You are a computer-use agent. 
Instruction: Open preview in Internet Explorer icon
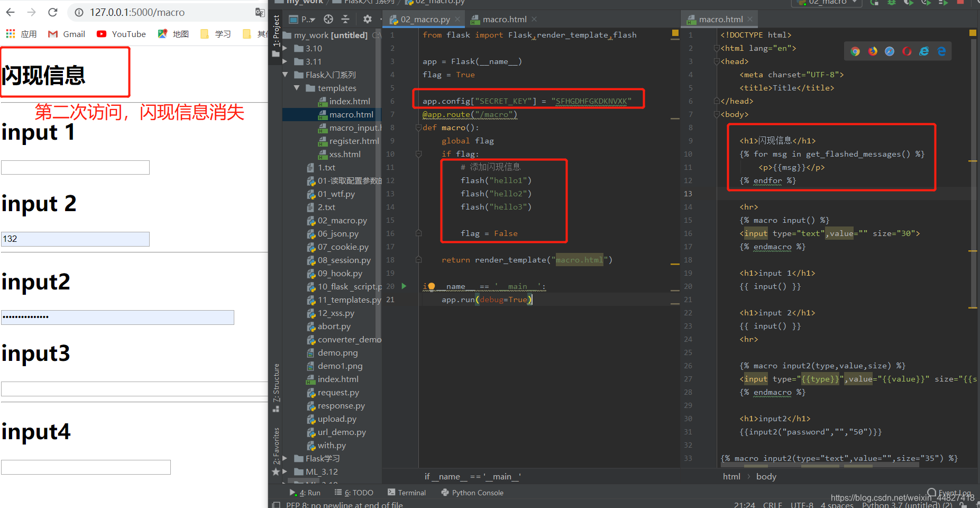pyautogui.click(x=924, y=51)
